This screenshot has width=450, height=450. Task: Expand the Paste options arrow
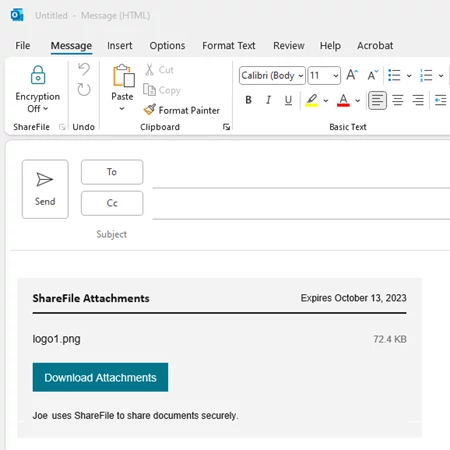tap(122, 109)
